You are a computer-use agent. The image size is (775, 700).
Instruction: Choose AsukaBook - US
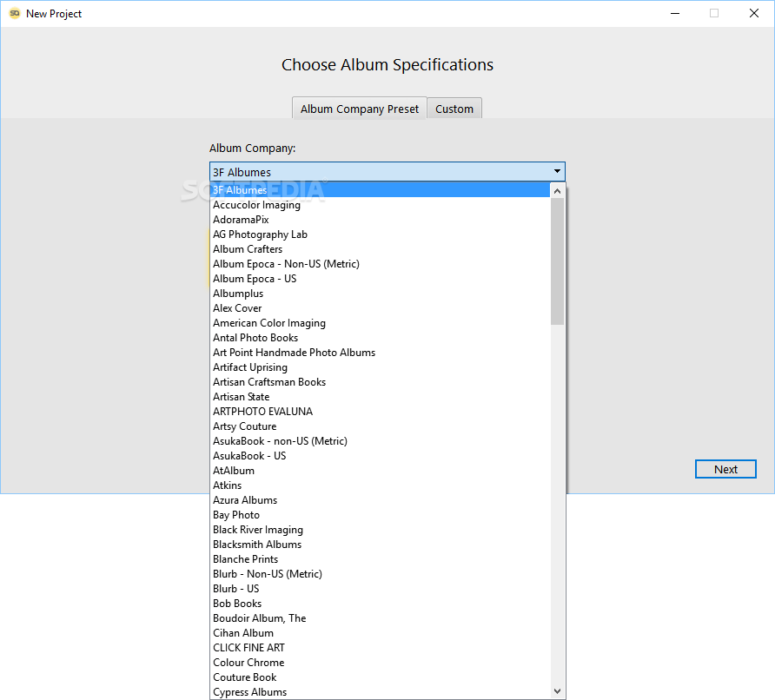coord(380,456)
